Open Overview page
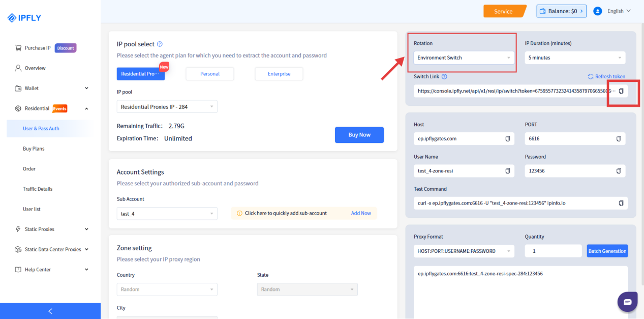The width and height of the screenshot is (644, 319). (x=35, y=68)
